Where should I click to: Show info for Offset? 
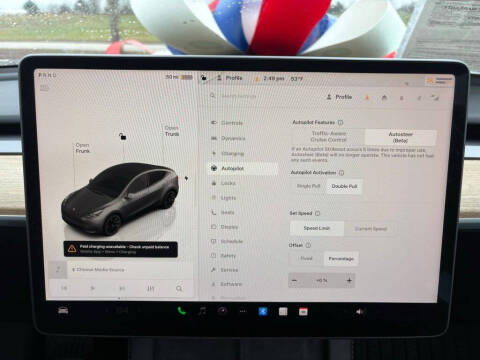pyautogui.click(x=308, y=245)
